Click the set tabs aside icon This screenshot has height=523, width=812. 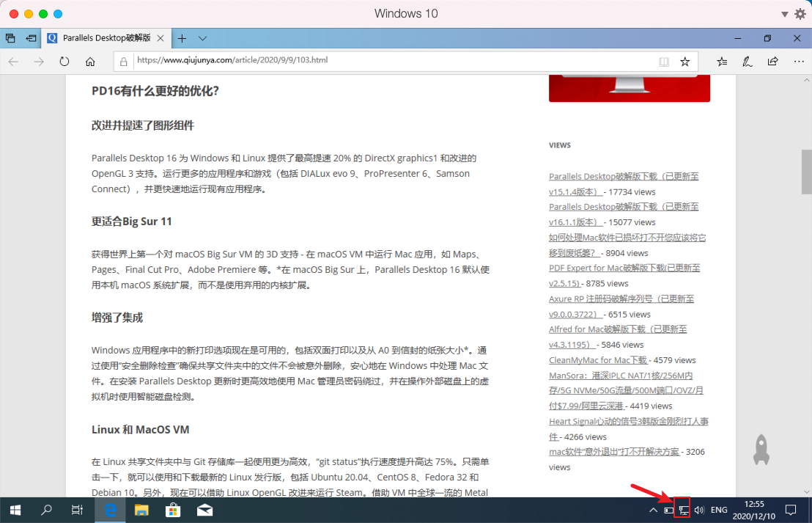click(31, 38)
